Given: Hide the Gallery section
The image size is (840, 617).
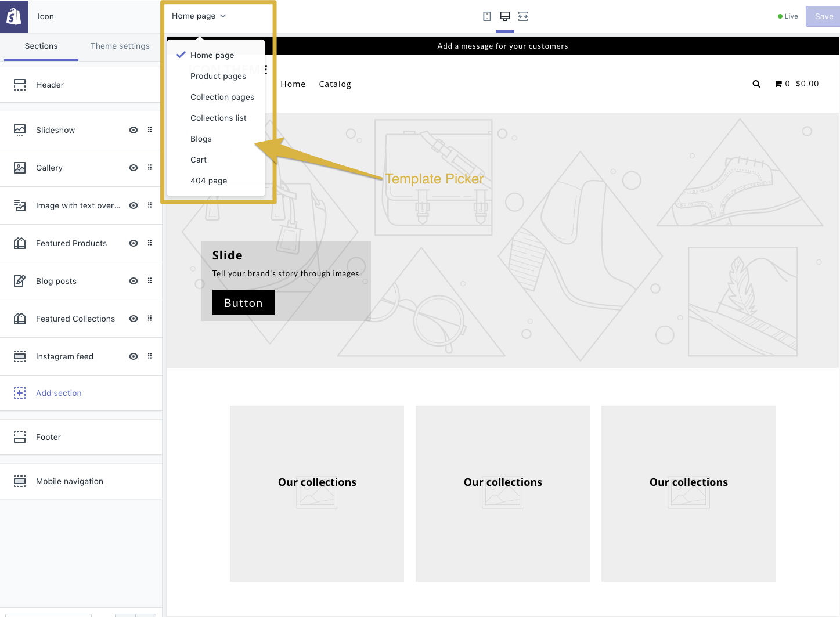Looking at the screenshot, I should [x=133, y=167].
